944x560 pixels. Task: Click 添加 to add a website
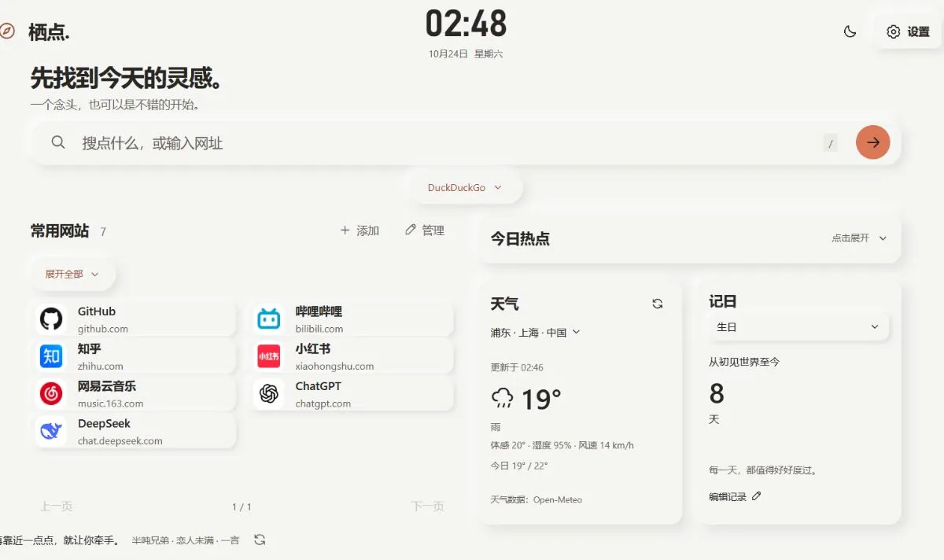[360, 230]
